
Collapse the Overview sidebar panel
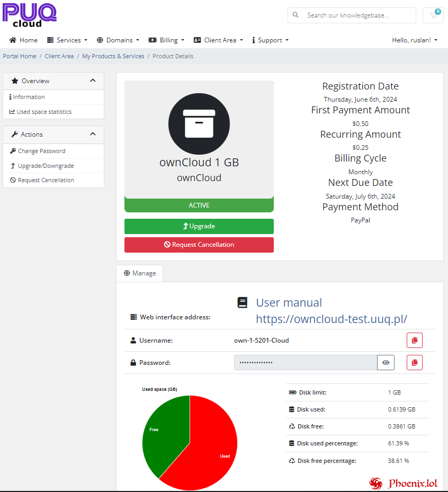pyautogui.click(x=93, y=81)
